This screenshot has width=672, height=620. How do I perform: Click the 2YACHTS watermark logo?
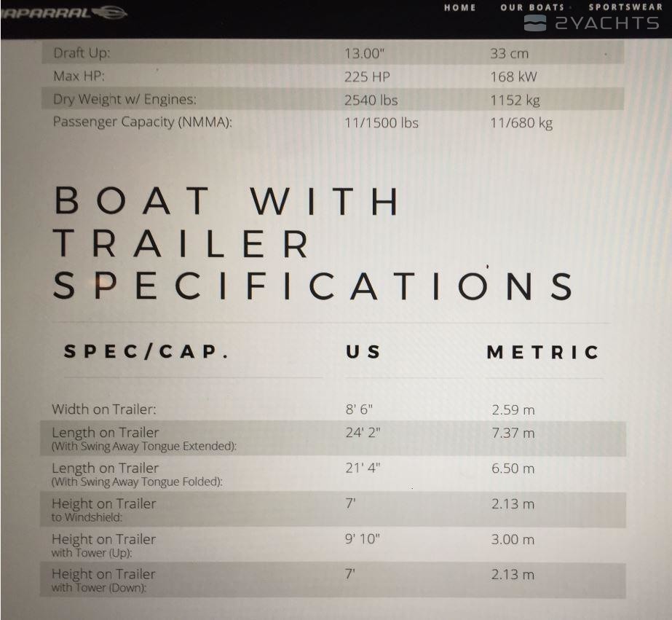pyautogui.click(x=592, y=23)
